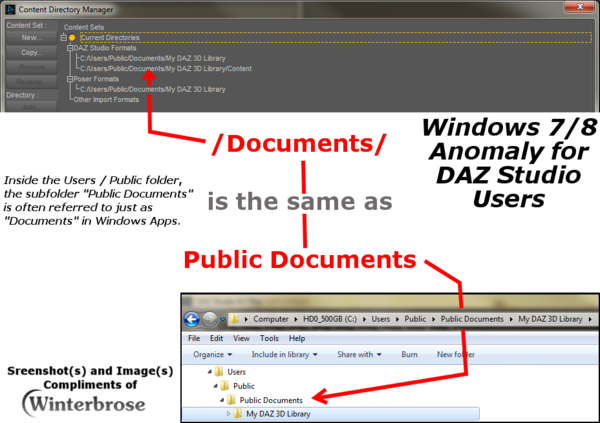Click the Explorer Back arrow button
Viewport: 600px width, 423px height.
tap(192, 319)
